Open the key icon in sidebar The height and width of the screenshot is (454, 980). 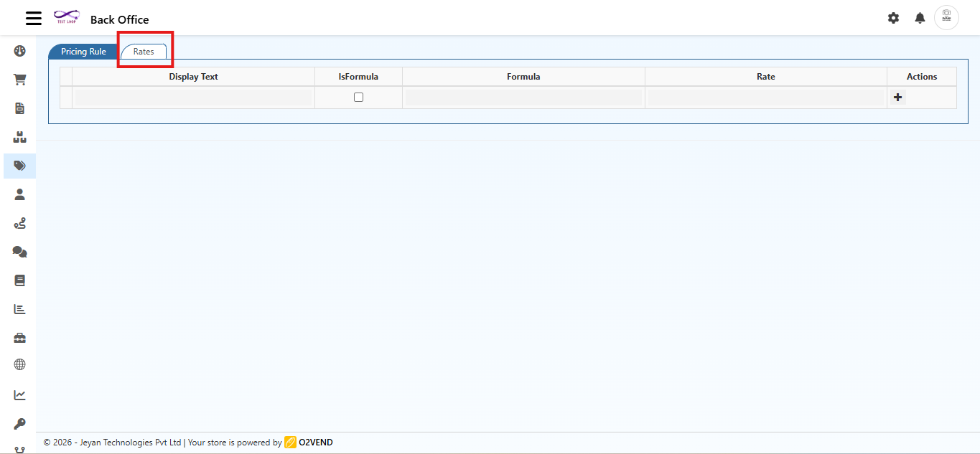20,424
